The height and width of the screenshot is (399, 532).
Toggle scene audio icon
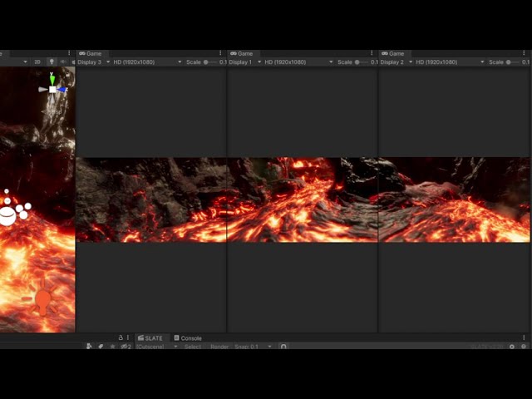click(63, 62)
